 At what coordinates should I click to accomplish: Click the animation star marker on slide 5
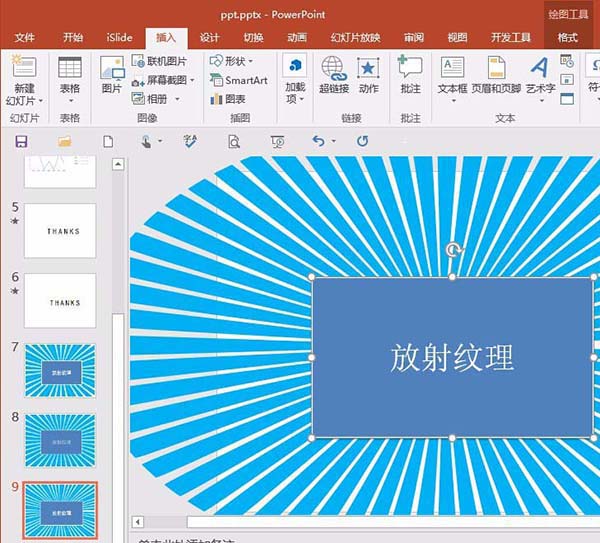pyautogui.click(x=15, y=221)
